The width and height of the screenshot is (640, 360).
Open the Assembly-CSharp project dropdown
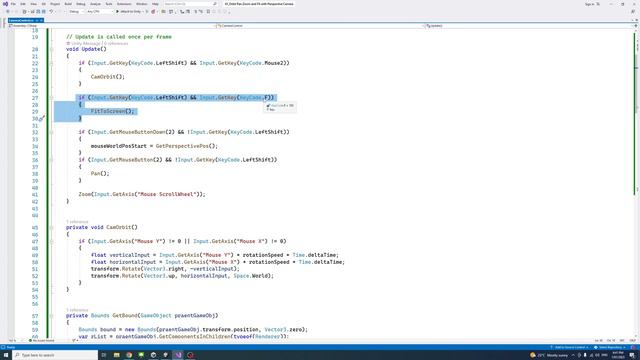click(112, 26)
